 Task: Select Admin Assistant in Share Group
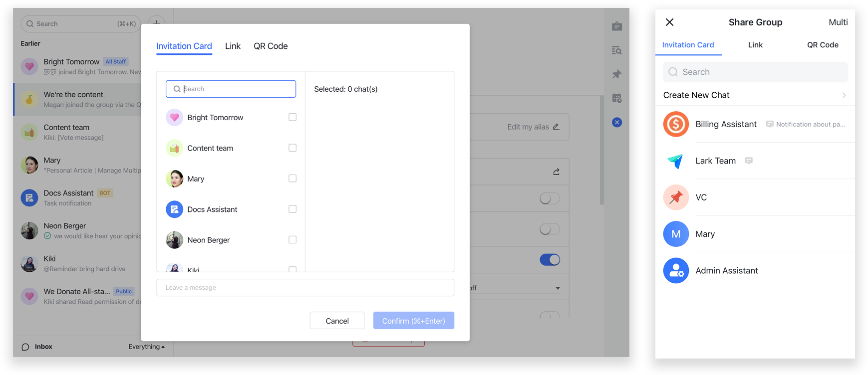click(755, 270)
